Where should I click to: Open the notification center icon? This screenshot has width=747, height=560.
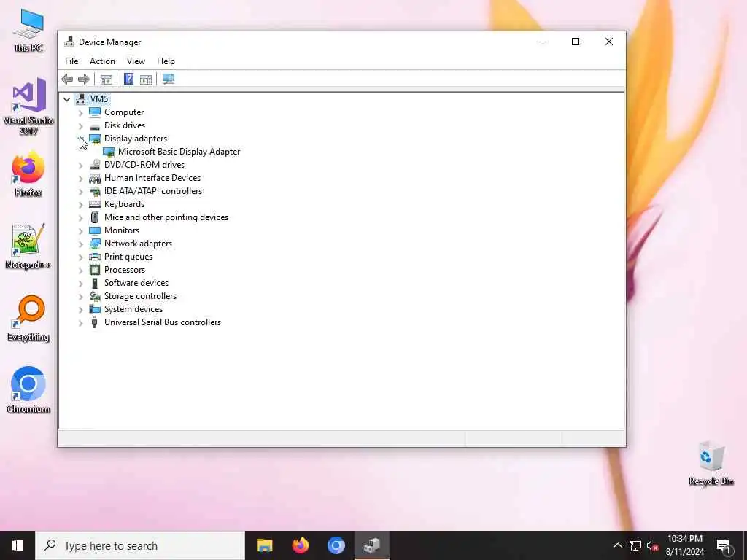724,545
